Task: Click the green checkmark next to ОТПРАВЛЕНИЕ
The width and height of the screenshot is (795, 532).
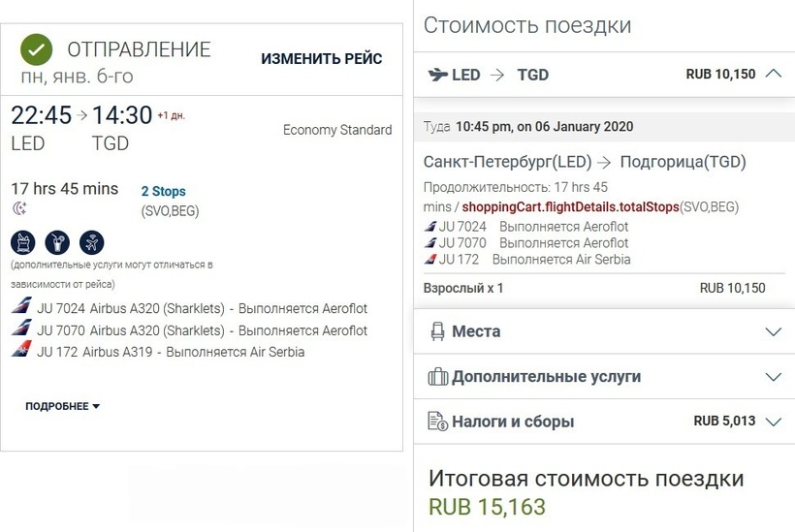Action: tap(37, 49)
